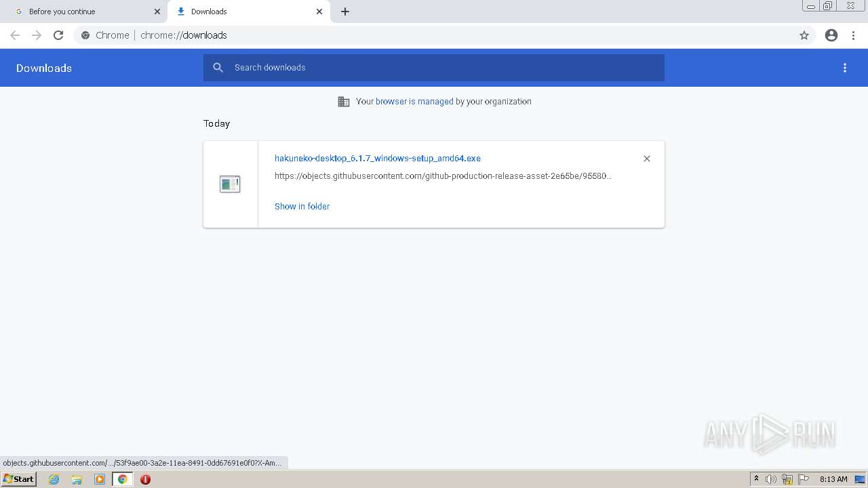Click the Chrome taskbar button
868x488 pixels.
pos(122,479)
